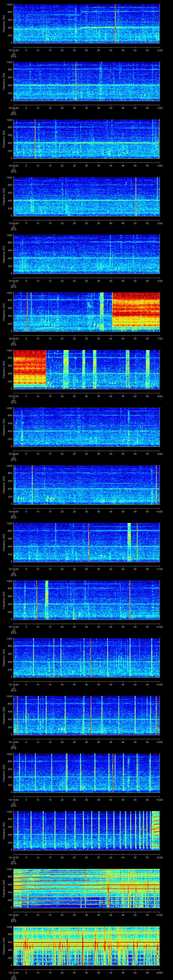Click the spectrogram panel starting at 15:03:00
The width and height of the screenshot is (173, 980).
[x=87, y=139]
